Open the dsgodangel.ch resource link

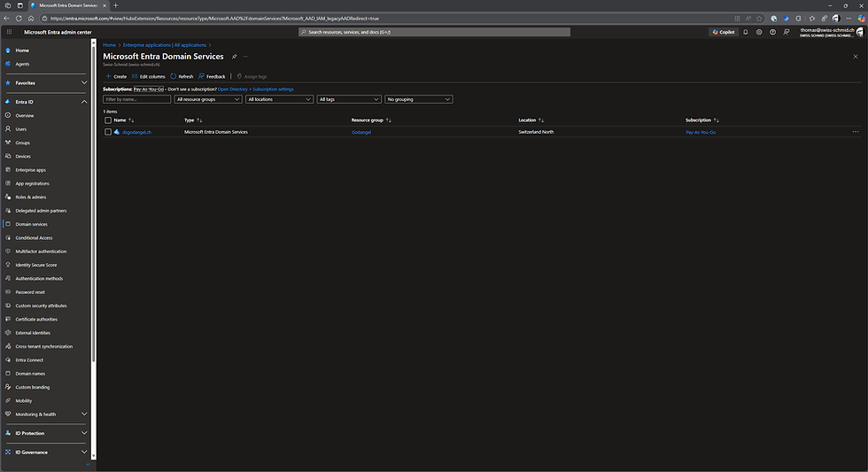[136, 132]
